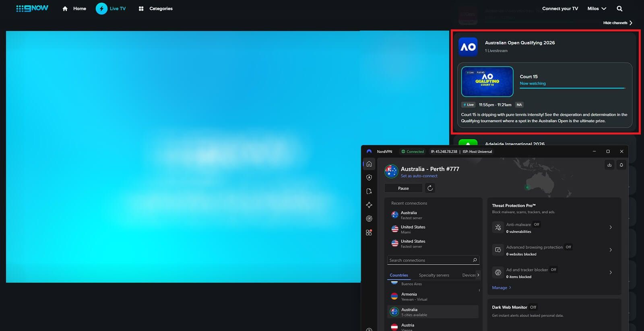Click the Adelaide International 2026 channel

[515, 144]
